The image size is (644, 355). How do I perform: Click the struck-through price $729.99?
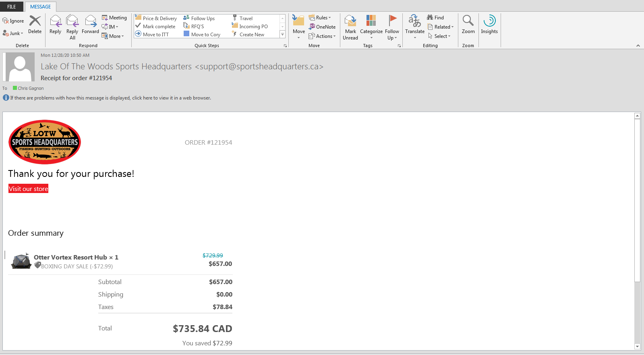213,255
